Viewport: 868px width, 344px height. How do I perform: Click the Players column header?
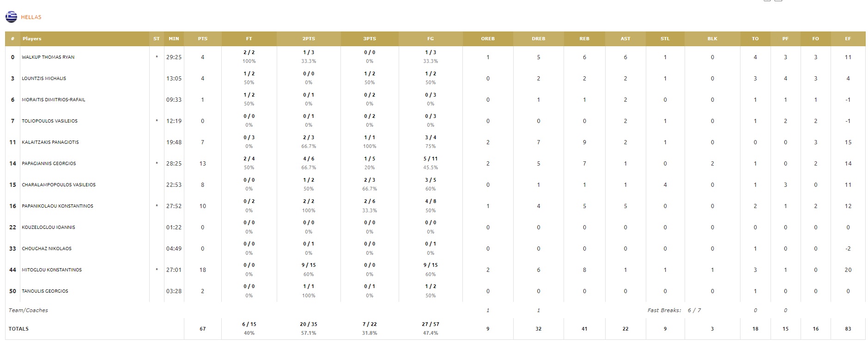[x=32, y=39]
